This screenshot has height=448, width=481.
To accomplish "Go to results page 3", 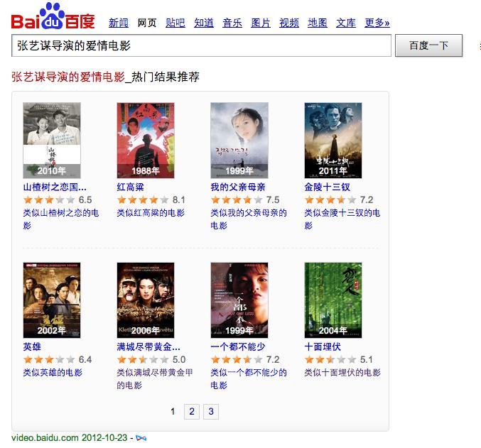I will [211, 411].
